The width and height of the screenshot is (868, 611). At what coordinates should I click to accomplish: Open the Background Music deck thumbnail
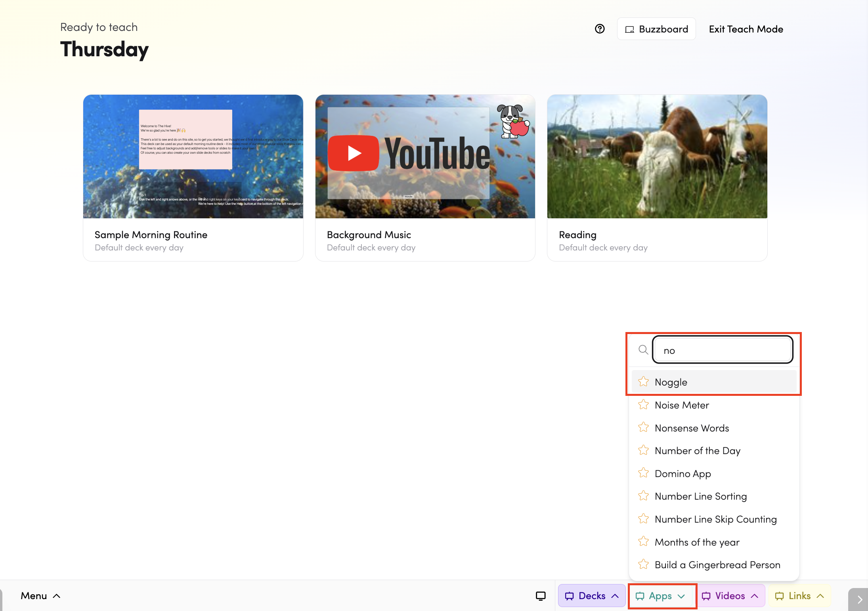(x=425, y=157)
